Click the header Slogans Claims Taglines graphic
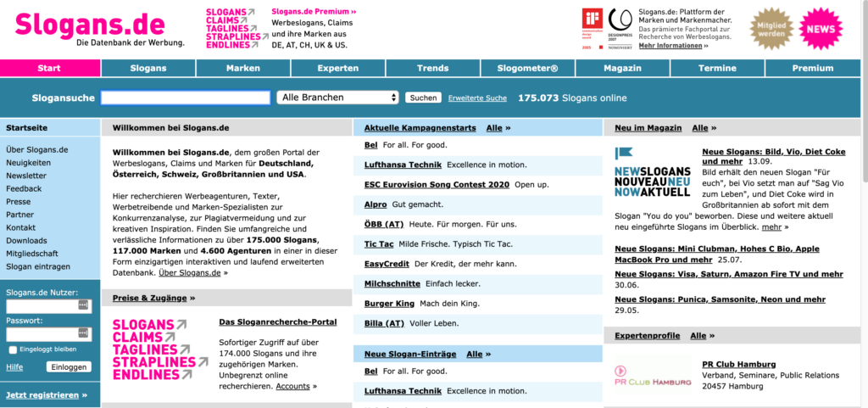Image resolution: width=868 pixels, height=408 pixels. click(236, 29)
